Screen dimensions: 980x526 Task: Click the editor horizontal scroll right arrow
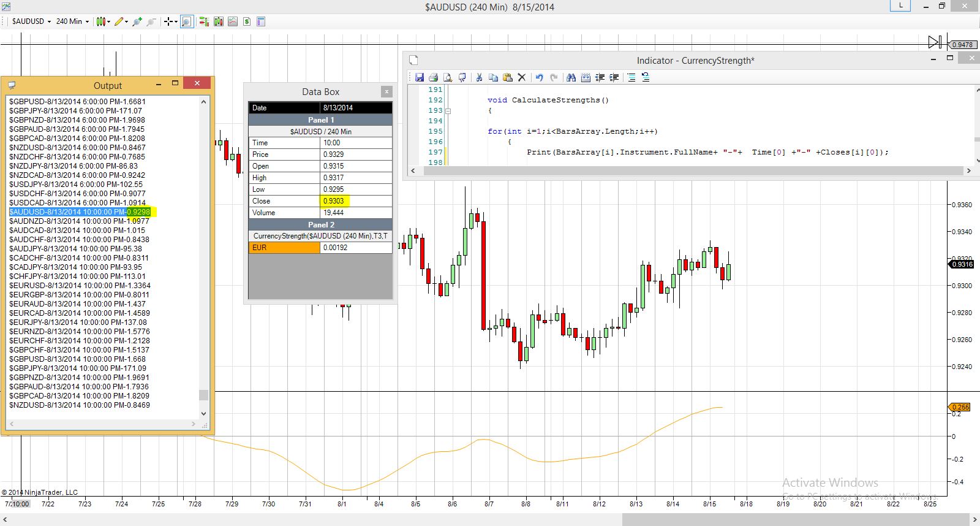[x=968, y=170]
